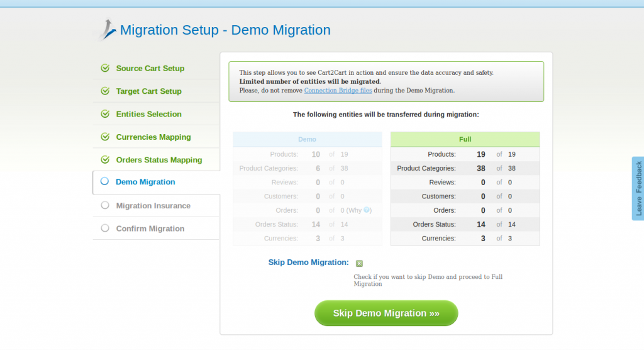Toggle the Skip Demo Migration checkbox
Screen dimensions: 644x350
click(x=359, y=263)
